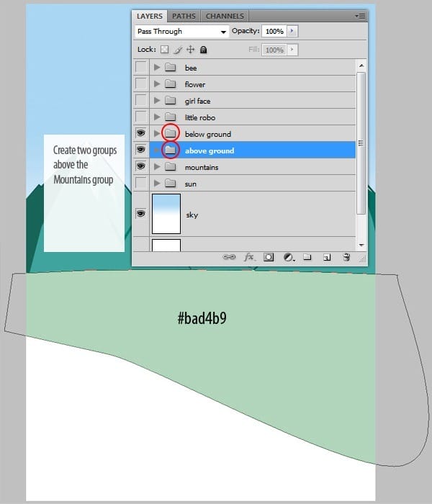
Task: Open the Pass Through blend mode dropdown
Action: click(181, 32)
